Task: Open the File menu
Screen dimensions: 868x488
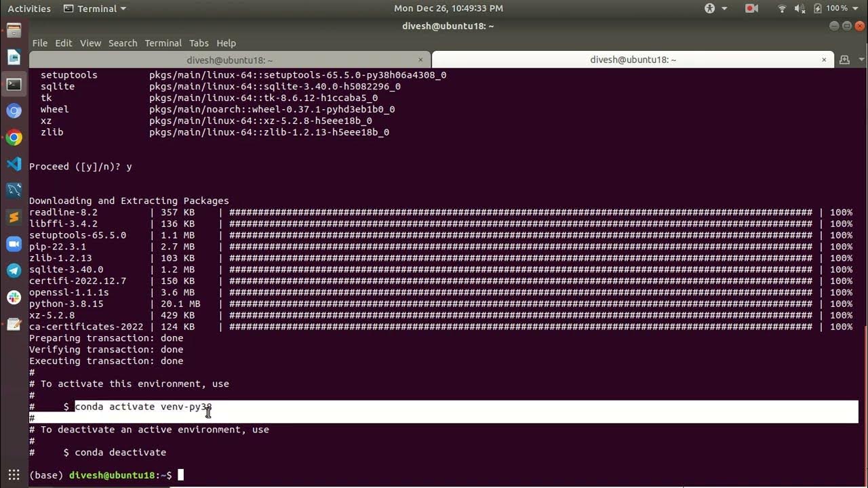Action: pyautogui.click(x=40, y=43)
